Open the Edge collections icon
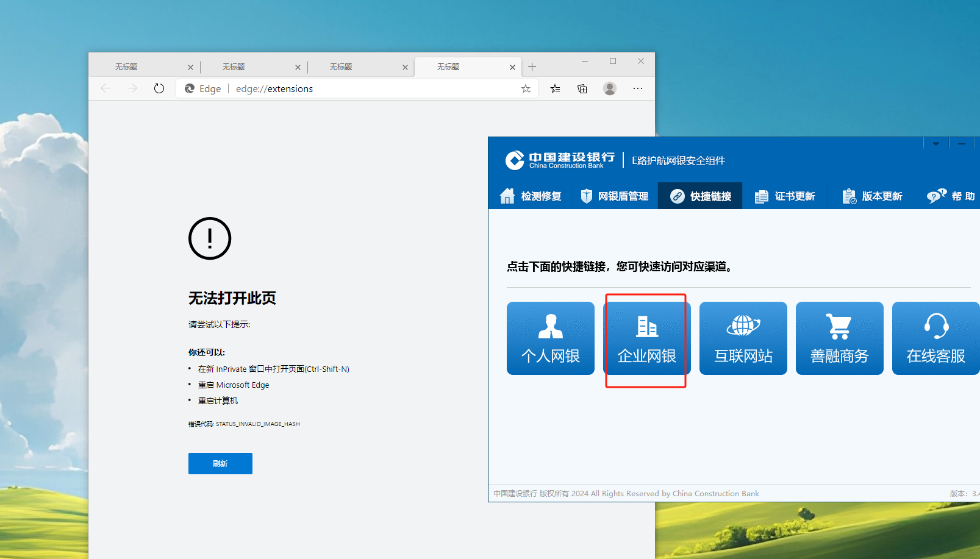The width and height of the screenshot is (980, 559). [x=582, y=88]
